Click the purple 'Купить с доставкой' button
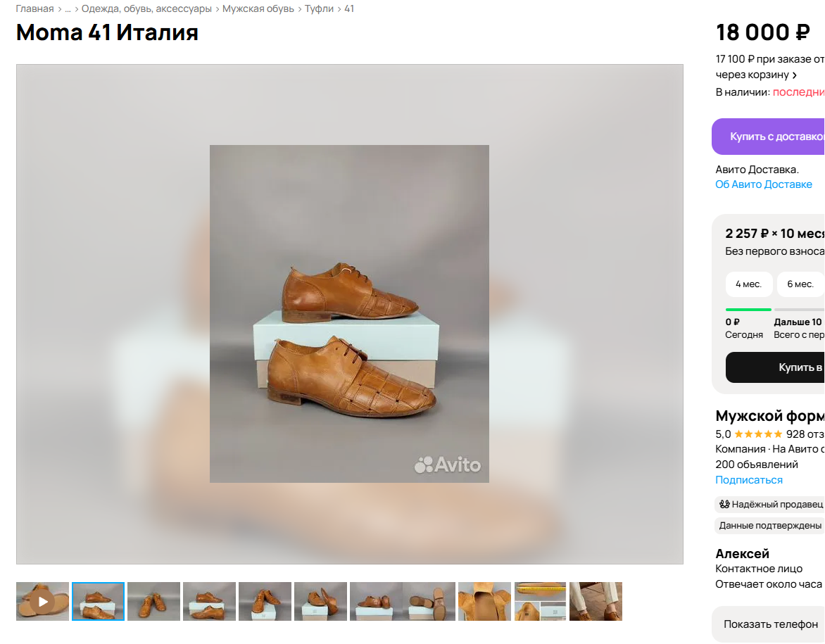825x644 pixels. click(x=768, y=137)
